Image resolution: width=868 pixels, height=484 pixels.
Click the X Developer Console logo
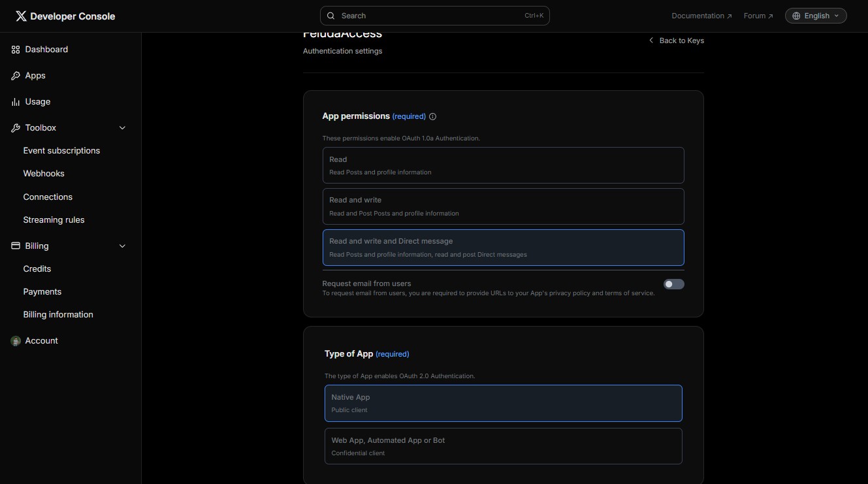pyautogui.click(x=65, y=16)
